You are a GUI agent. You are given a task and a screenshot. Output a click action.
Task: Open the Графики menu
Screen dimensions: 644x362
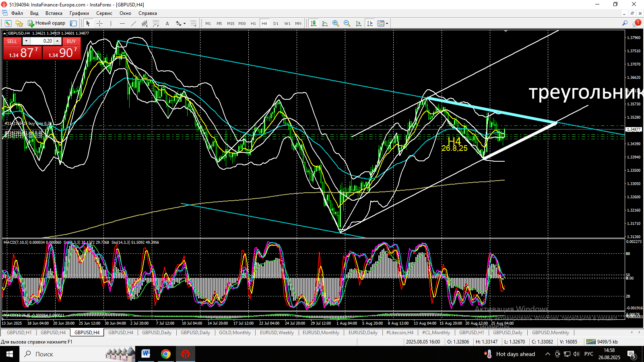(79, 13)
